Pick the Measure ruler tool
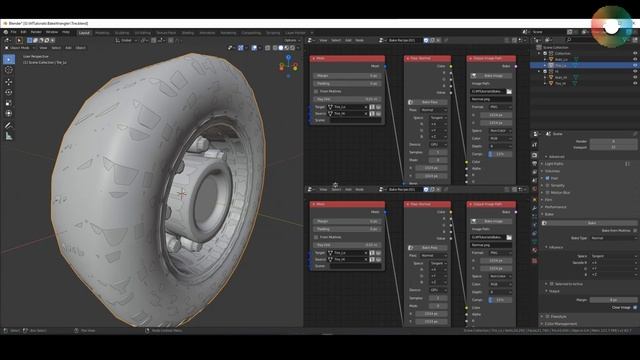Viewport: 640px width, 360px height. (x=9, y=136)
